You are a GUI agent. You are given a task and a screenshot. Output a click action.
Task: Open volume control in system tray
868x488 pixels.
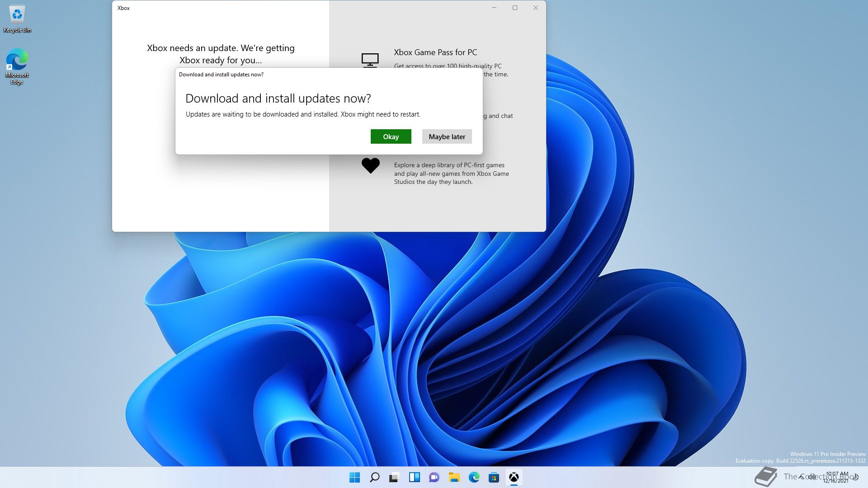pos(812,477)
